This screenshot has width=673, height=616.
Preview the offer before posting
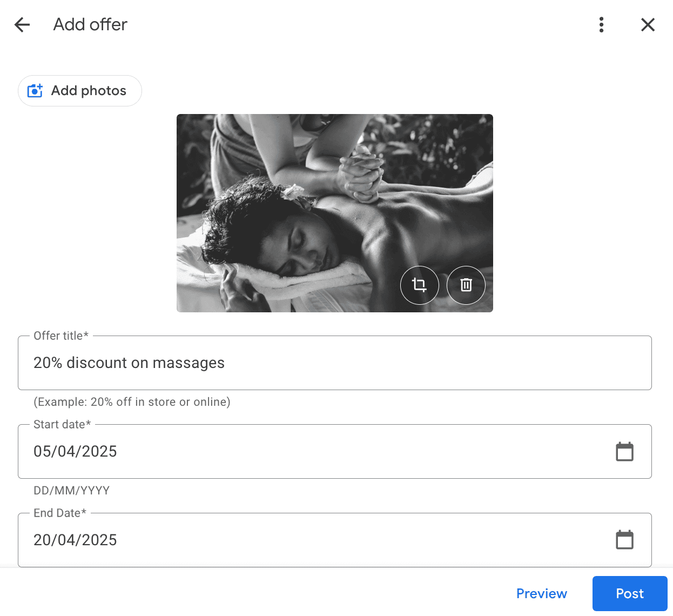(x=542, y=593)
